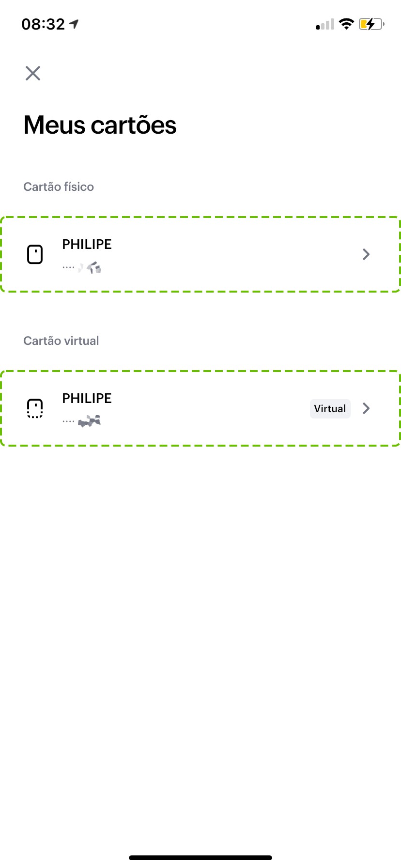Tap the Cartão físico section header
The image size is (401, 868).
pyautogui.click(x=59, y=187)
